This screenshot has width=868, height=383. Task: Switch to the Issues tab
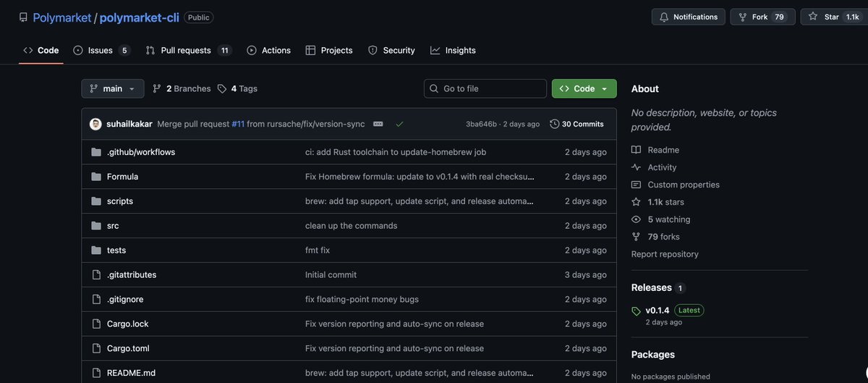[x=101, y=50]
